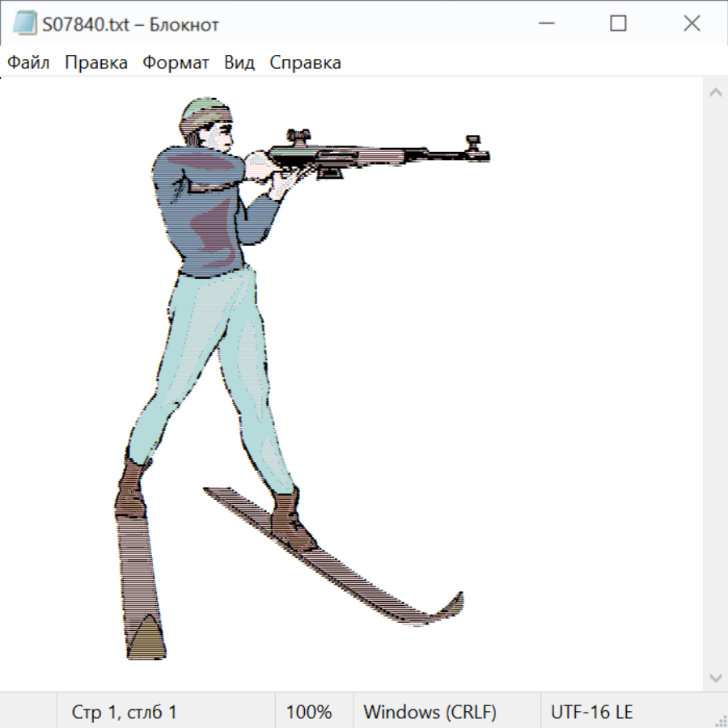
Task: Close the S07840.txt Notepad window
Action: coord(692,24)
